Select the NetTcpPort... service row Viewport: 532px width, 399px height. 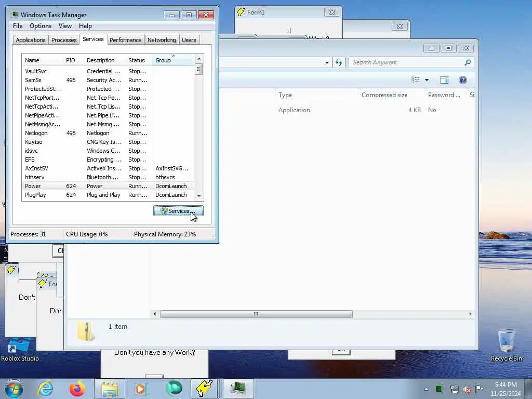click(108, 98)
